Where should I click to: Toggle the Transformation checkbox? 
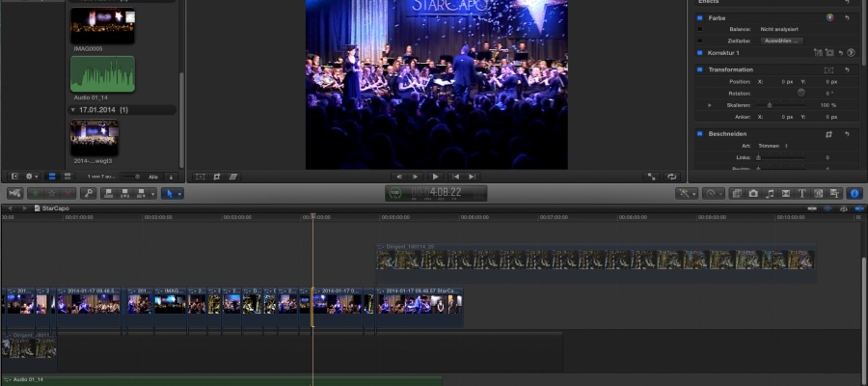coord(700,70)
